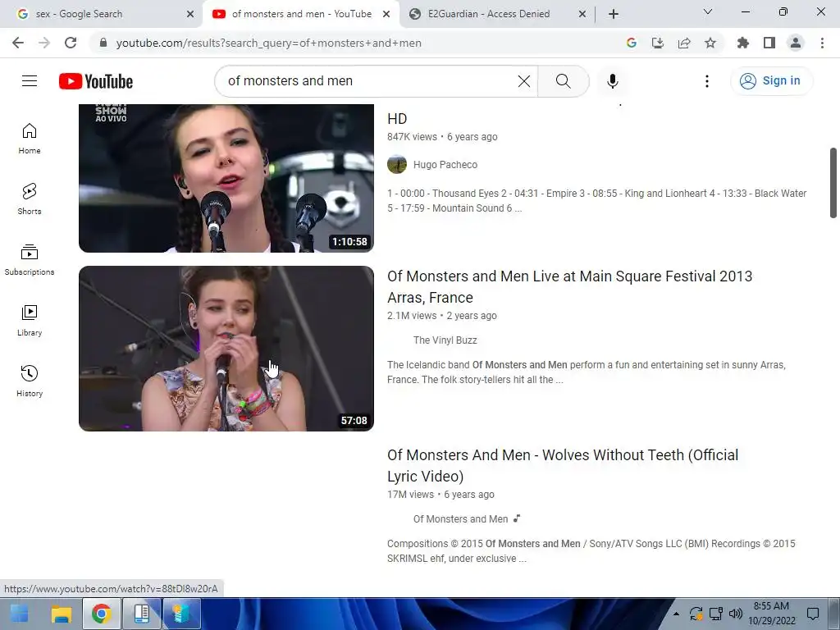This screenshot has height=630, width=840.
Task: Open Library in sidebar
Action: point(30,321)
